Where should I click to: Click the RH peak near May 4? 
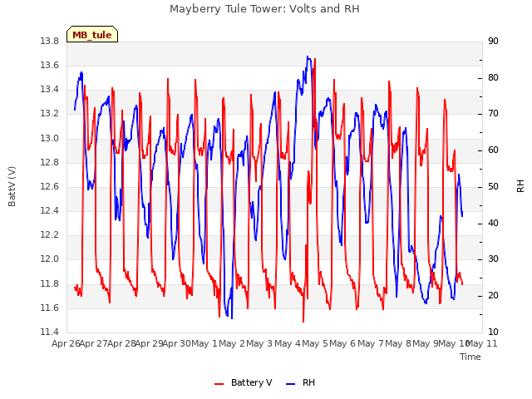click(x=308, y=57)
